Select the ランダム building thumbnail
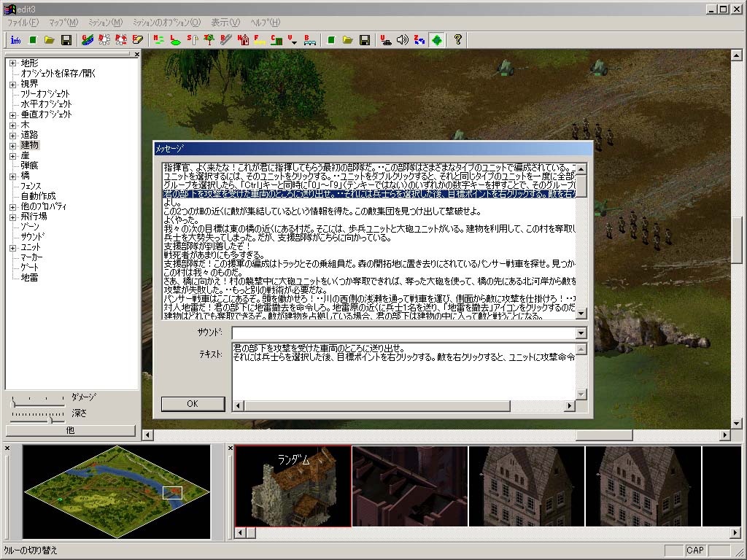Image resolution: width=747 pixels, height=560 pixels. coord(293,486)
